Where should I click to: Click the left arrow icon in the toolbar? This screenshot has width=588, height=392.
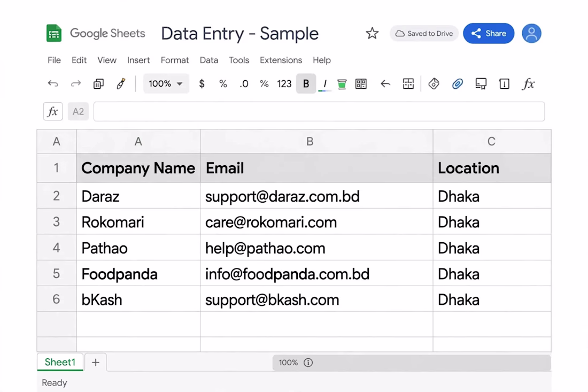(385, 83)
